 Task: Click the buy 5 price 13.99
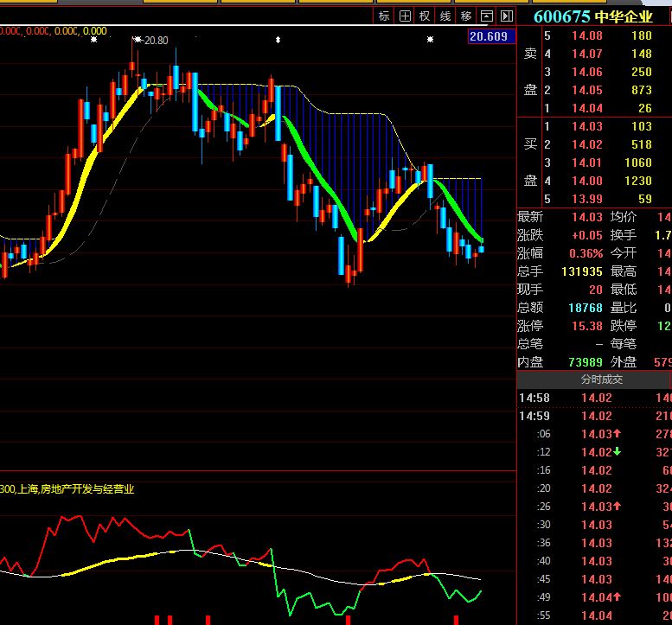coord(586,199)
